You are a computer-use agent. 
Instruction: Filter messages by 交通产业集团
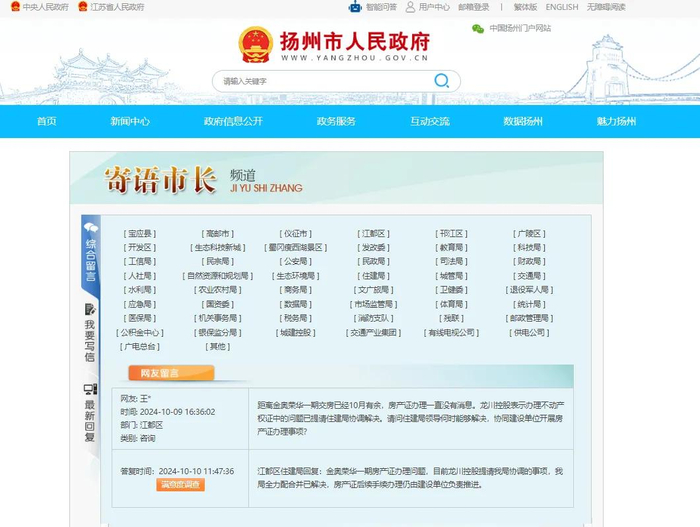373,333
